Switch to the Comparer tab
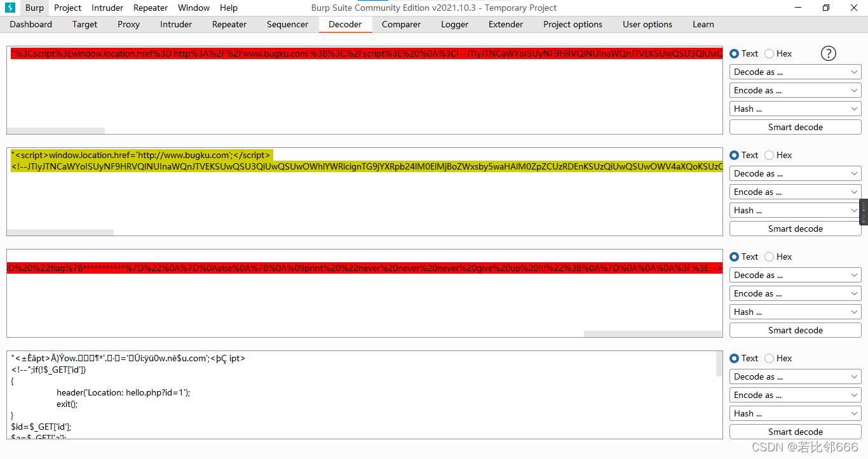The height and width of the screenshot is (459, 868). point(402,24)
